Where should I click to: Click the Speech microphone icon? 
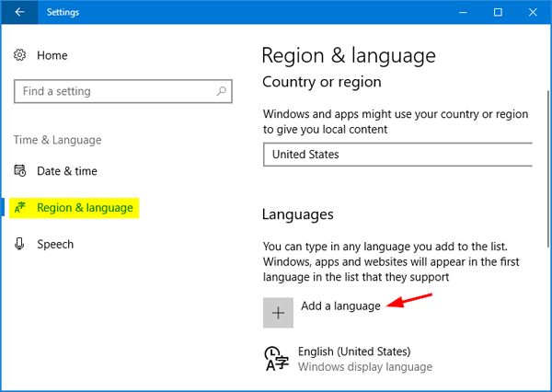coord(20,245)
